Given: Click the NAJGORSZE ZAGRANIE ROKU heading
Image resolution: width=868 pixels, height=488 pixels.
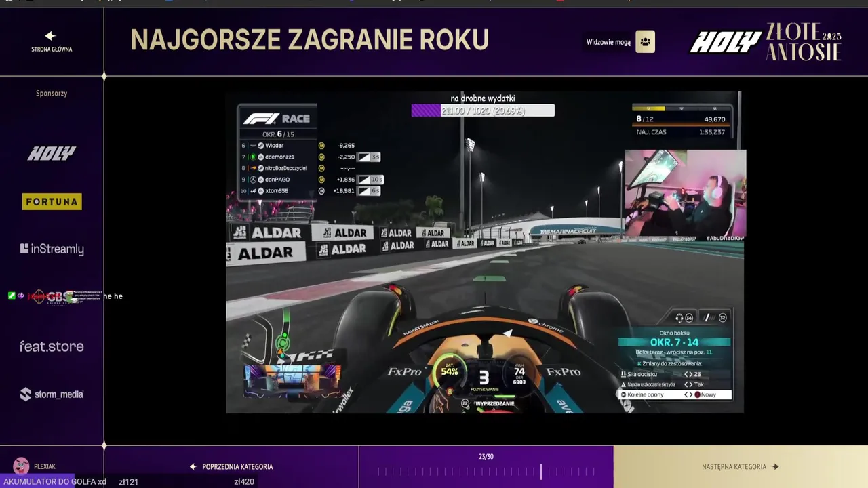Looking at the screenshot, I should (309, 40).
